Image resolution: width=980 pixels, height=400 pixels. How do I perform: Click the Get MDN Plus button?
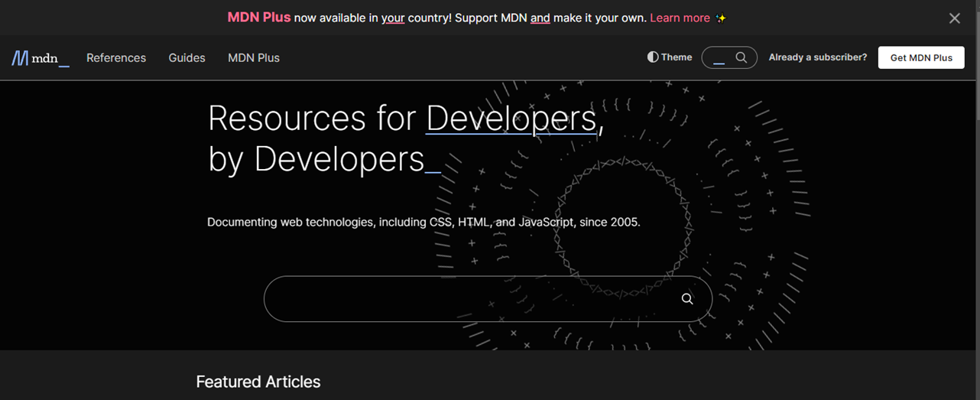click(921, 57)
